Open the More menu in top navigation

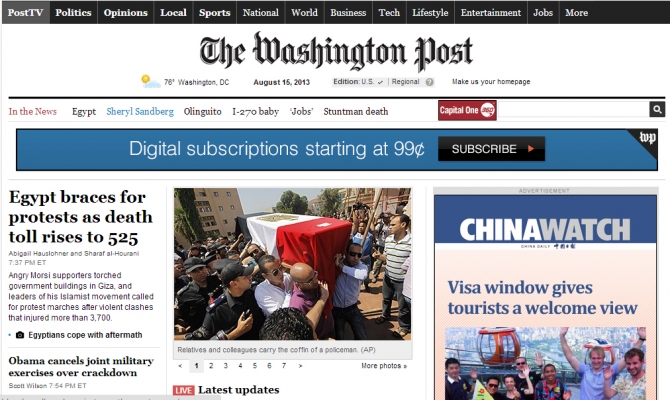point(576,12)
